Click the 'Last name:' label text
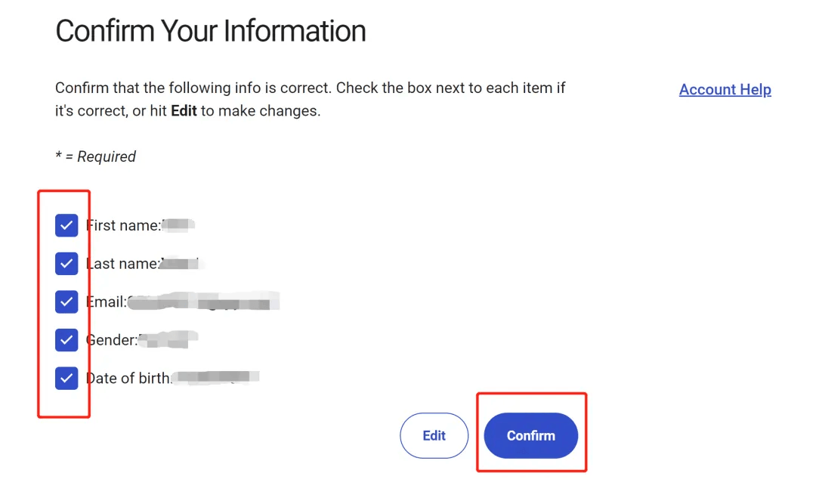816x504 pixels. tap(123, 264)
